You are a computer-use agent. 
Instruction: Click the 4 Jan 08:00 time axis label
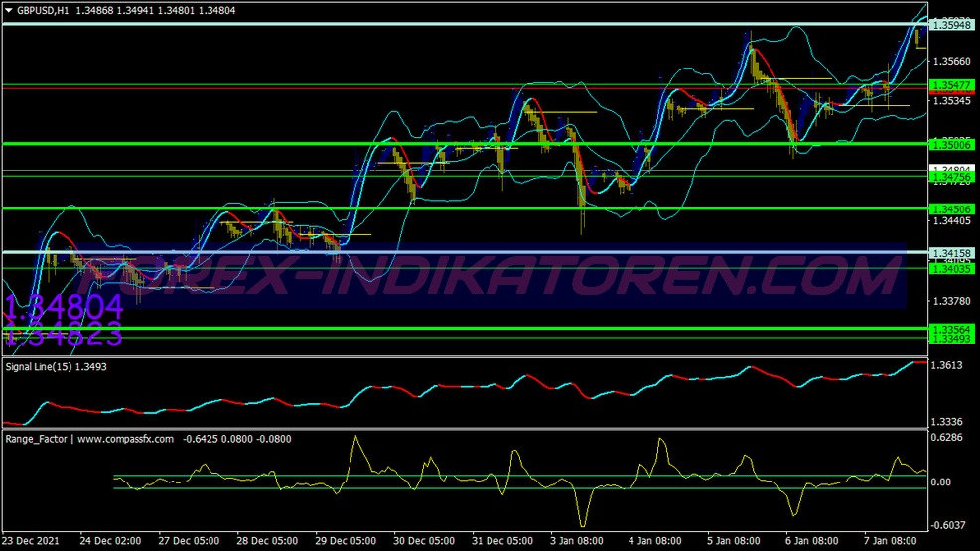[655, 540]
